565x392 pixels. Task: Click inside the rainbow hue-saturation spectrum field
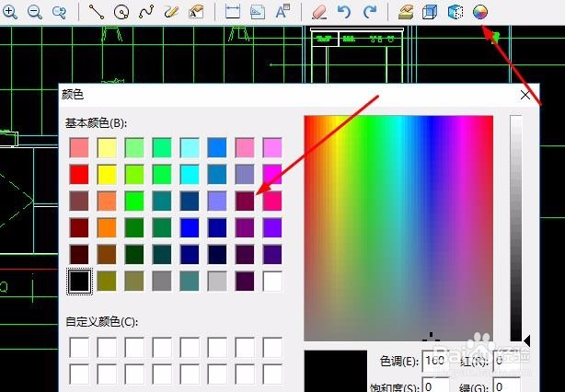pyautogui.click(x=398, y=228)
